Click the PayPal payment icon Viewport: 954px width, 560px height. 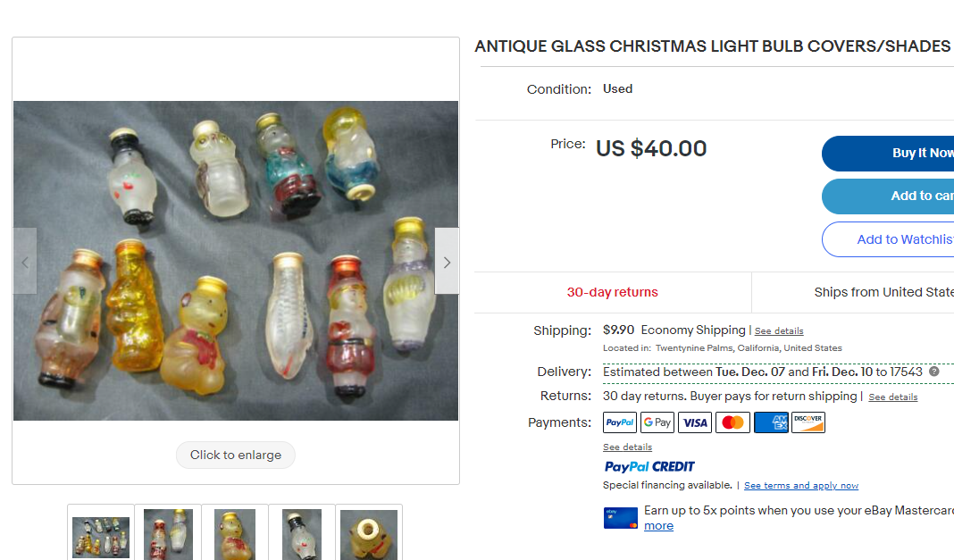tap(620, 422)
